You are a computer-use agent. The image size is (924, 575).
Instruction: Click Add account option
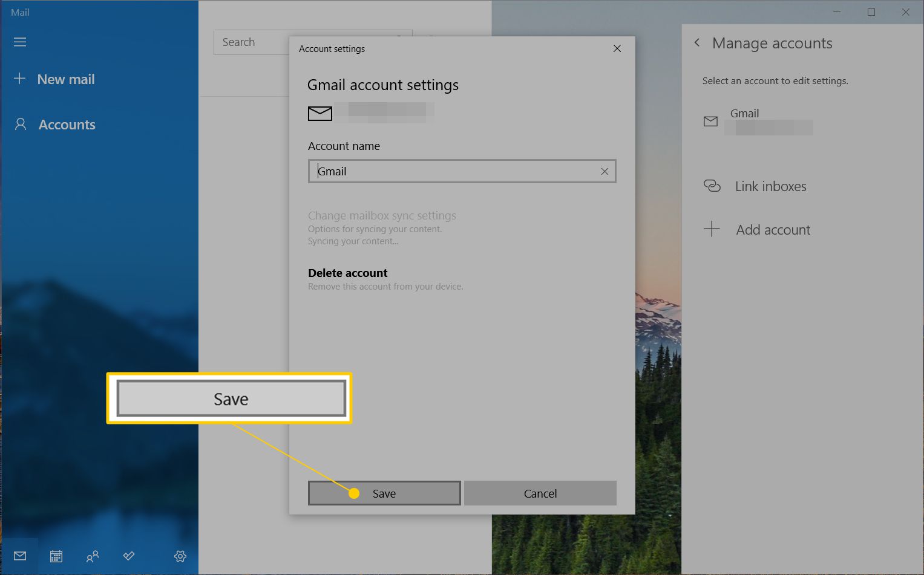click(x=773, y=230)
